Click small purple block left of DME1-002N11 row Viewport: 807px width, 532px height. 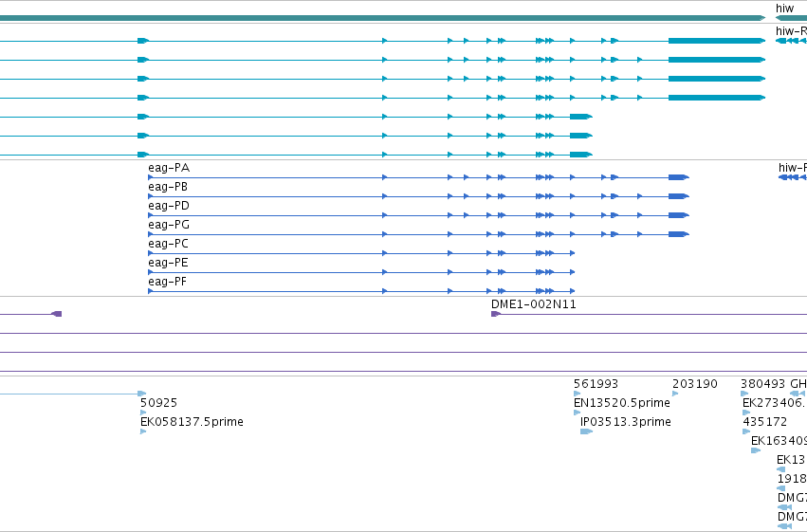pos(57,314)
